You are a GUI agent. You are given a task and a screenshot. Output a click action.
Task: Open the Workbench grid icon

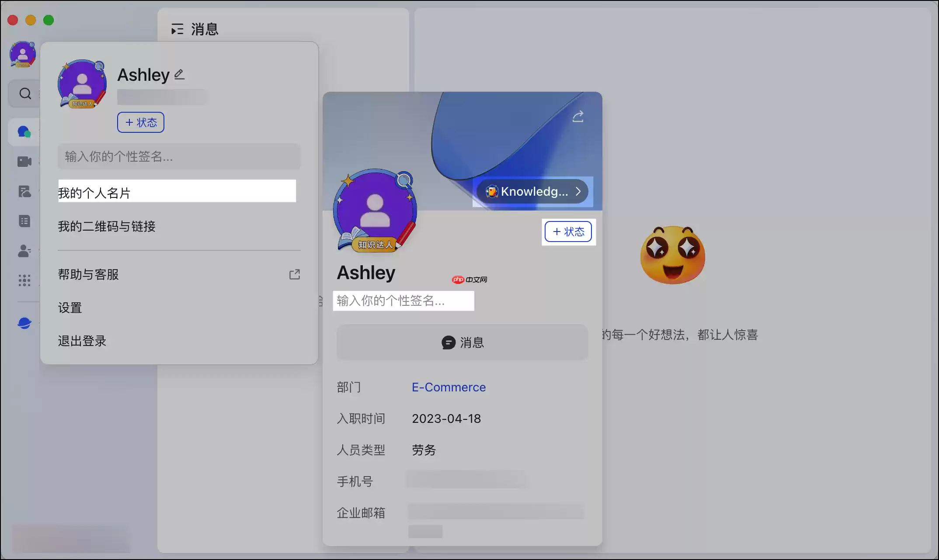click(25, 280)
